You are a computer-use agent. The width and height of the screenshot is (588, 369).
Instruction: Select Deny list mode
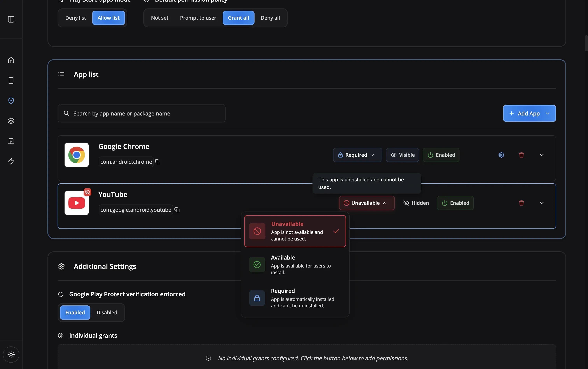click(76, 18)
